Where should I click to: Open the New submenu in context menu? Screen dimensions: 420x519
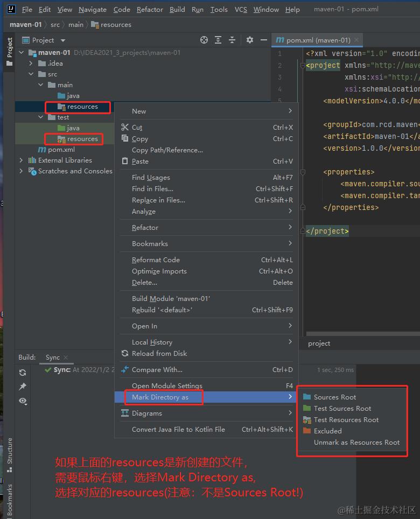(206, 111)
